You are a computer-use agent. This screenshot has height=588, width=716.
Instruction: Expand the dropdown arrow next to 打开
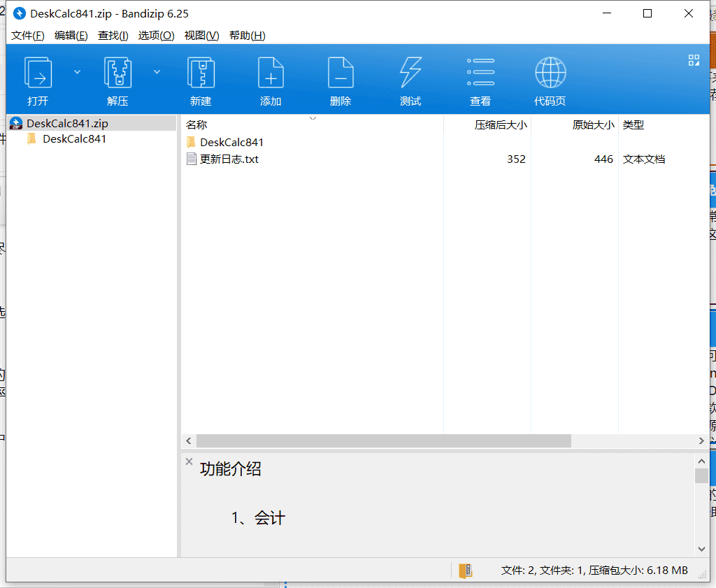(x=77, y=72)
